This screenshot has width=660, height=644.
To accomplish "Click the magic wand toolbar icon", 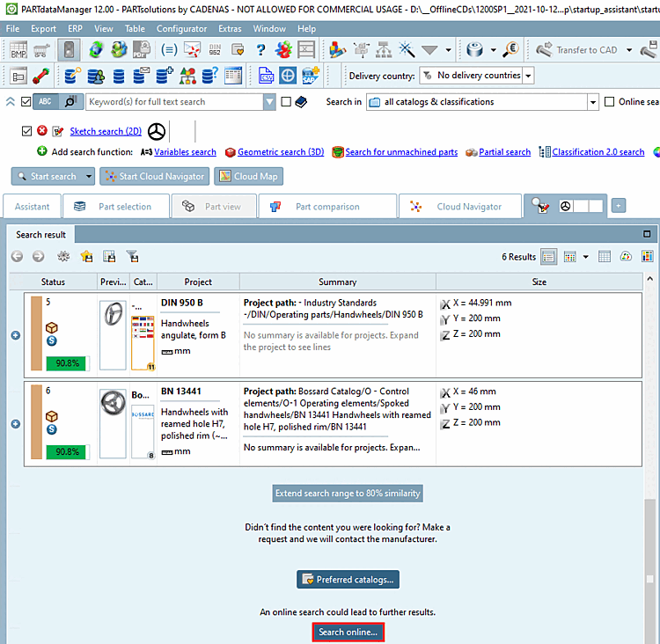I will tap(407, 49).
